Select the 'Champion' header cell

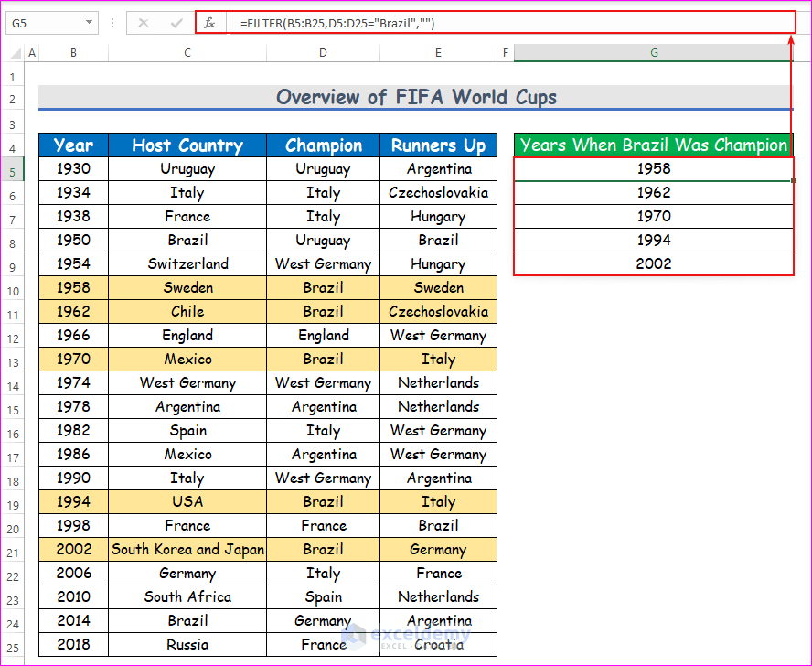tap(323, 145)
